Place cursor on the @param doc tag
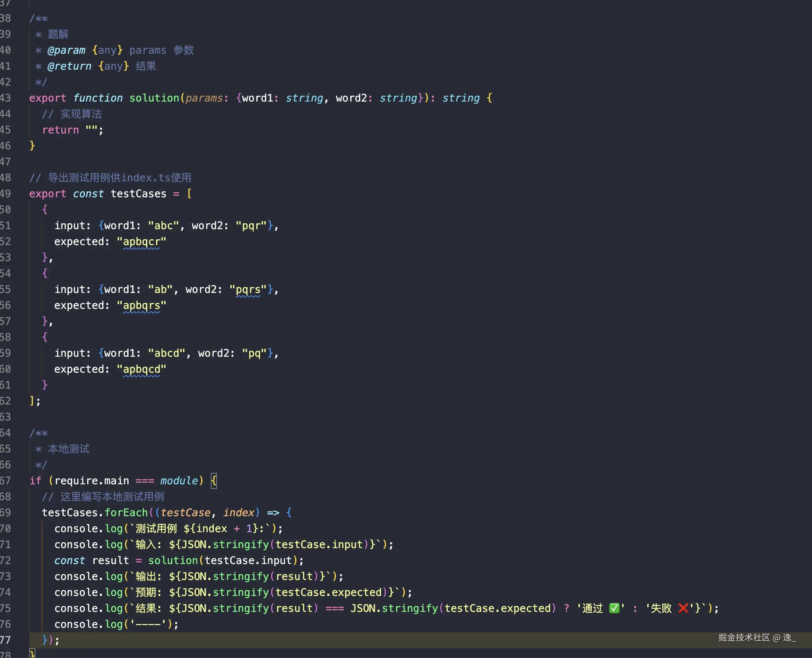The width and height of the screenshot is (812, 658). point(66,50)
